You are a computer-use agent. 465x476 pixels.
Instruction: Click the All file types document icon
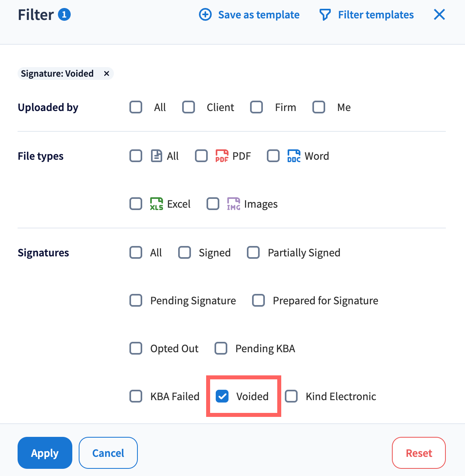[156, 156]
